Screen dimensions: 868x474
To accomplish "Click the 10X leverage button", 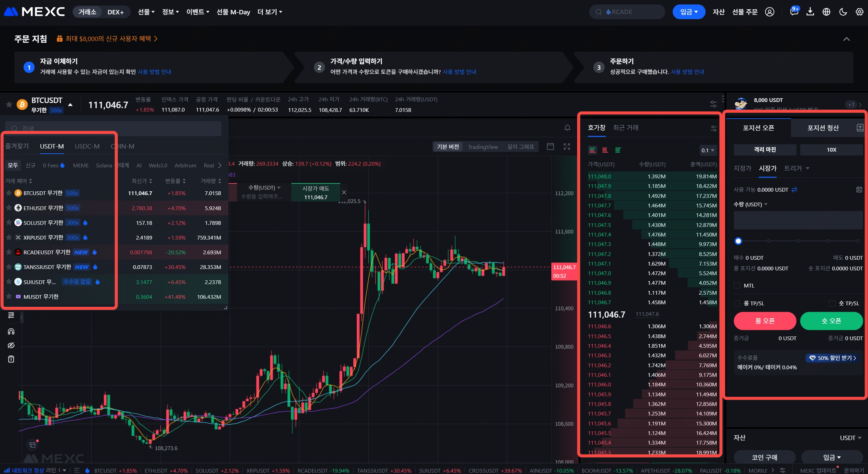I will coord(831,150).
